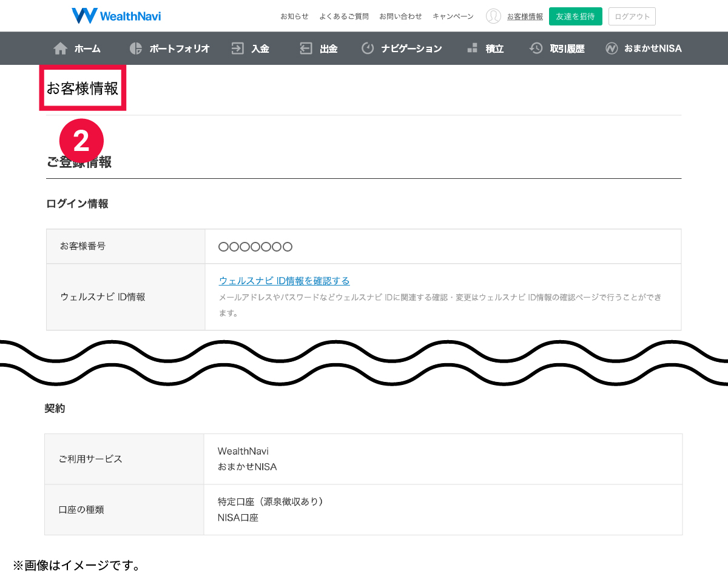Click the お客様番号 value ○○○○○○○
The image size is (728, 582).
point(255,247)
